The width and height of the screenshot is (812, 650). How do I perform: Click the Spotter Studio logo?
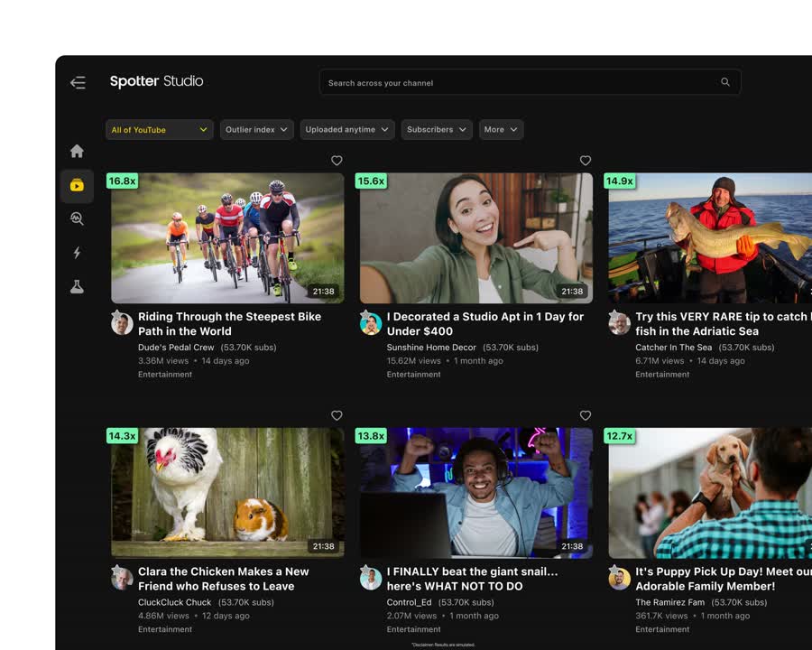(156, 81)
